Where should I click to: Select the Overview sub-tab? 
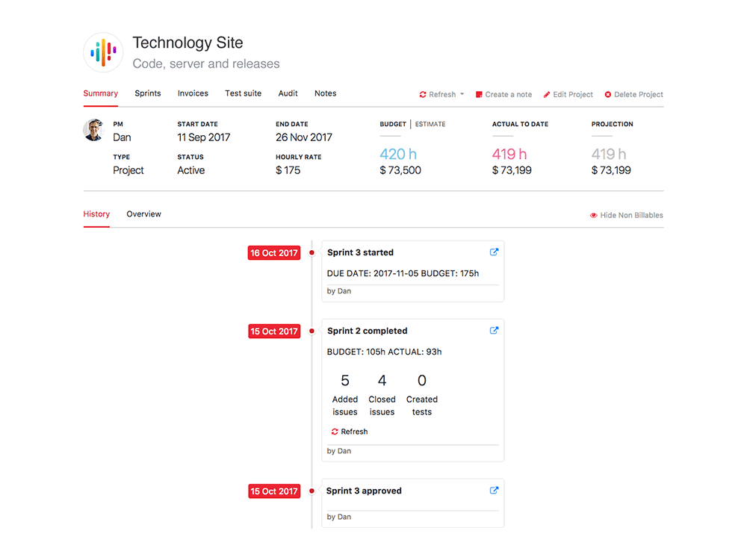click(x=143, y=214)
